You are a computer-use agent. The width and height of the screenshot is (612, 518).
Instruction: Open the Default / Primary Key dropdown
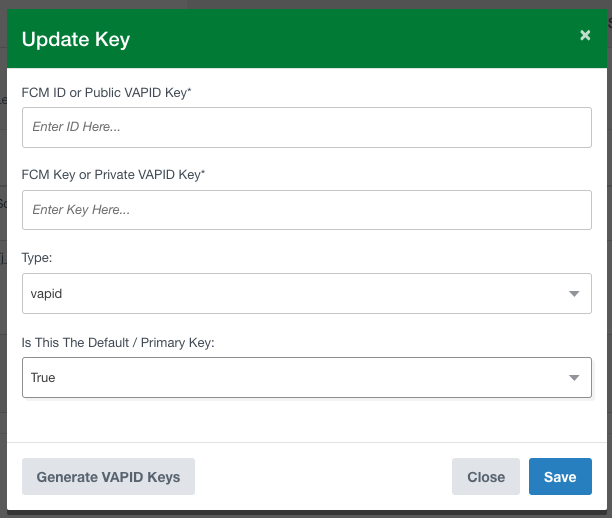click(306, 377)
